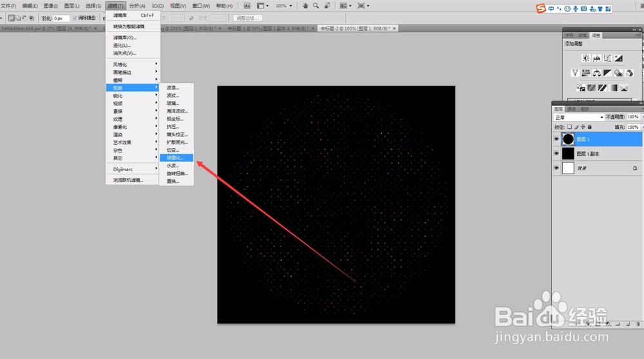644x359 pixels.
Task: Toggle the Lock All padlock
Action: (590, 127)
